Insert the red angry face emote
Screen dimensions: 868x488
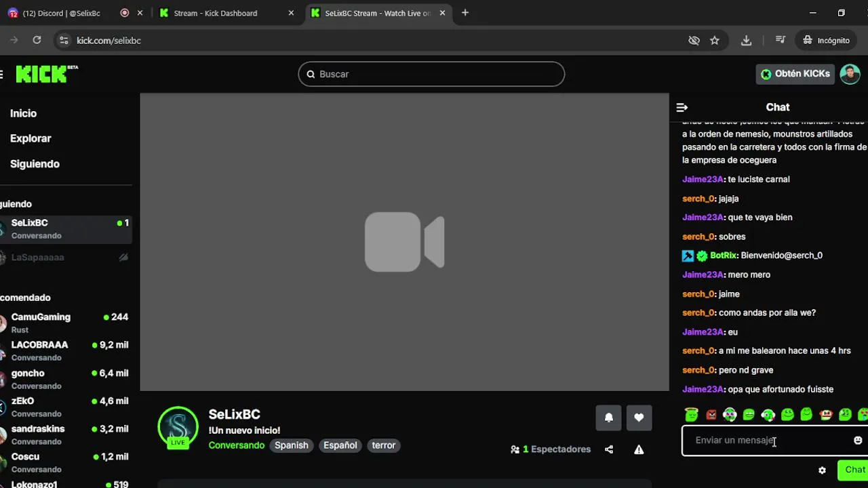click(x=711, y=414)
